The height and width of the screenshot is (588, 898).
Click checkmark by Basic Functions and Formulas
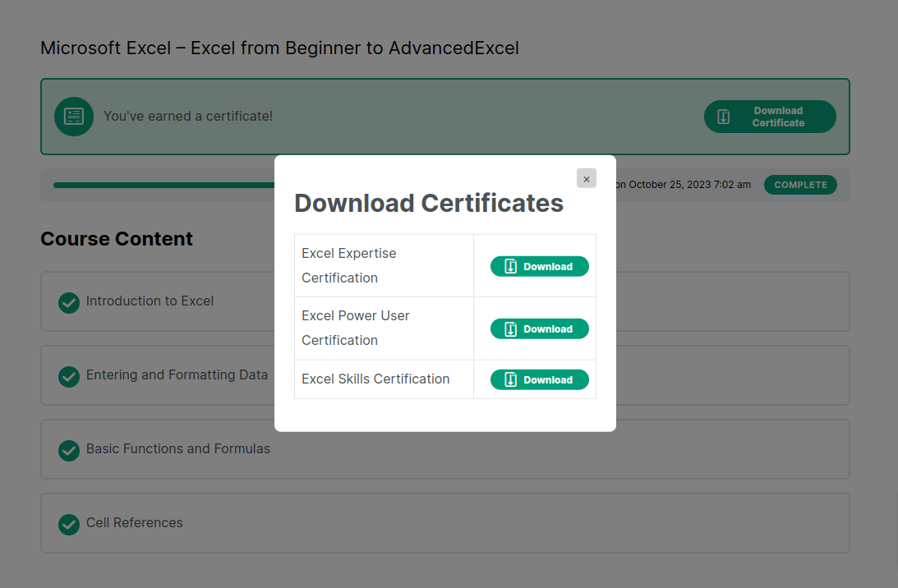(69, 450)
